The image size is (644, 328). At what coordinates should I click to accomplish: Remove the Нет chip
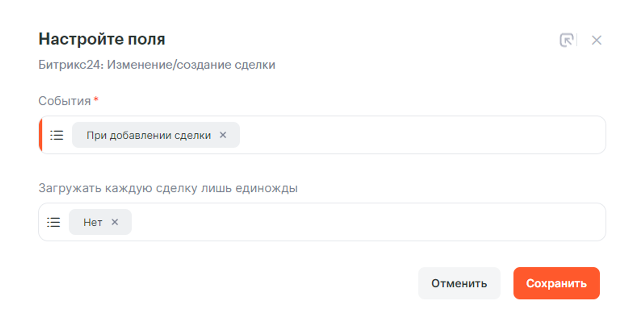coord(115,222)
